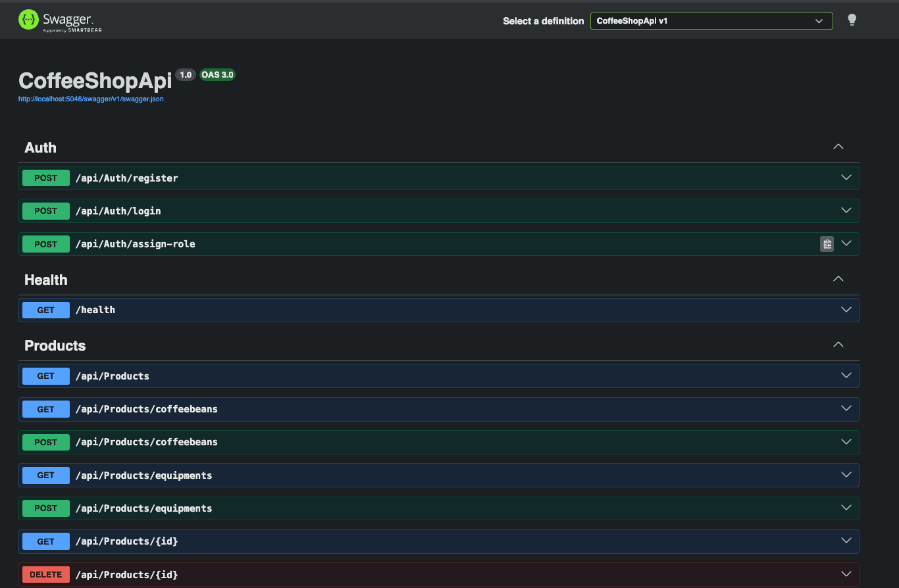This screenshot has height=588, width=899.
Task: Click POST badge for coffeebeans endpoint
Action: [x=46, y=442]
